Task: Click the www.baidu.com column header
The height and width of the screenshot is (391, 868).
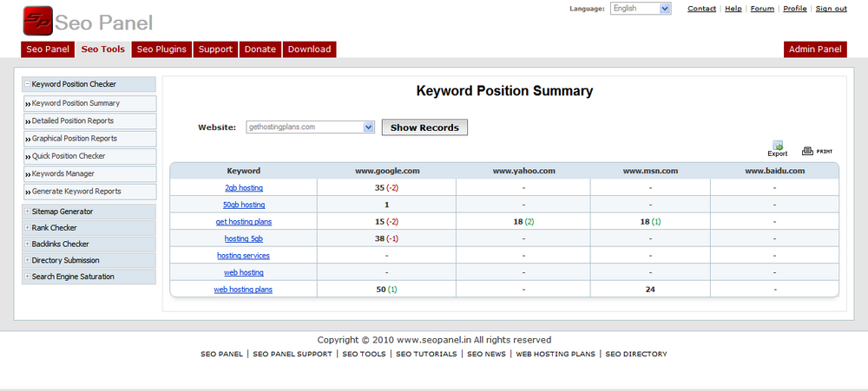Action: (x=774, y=171)
